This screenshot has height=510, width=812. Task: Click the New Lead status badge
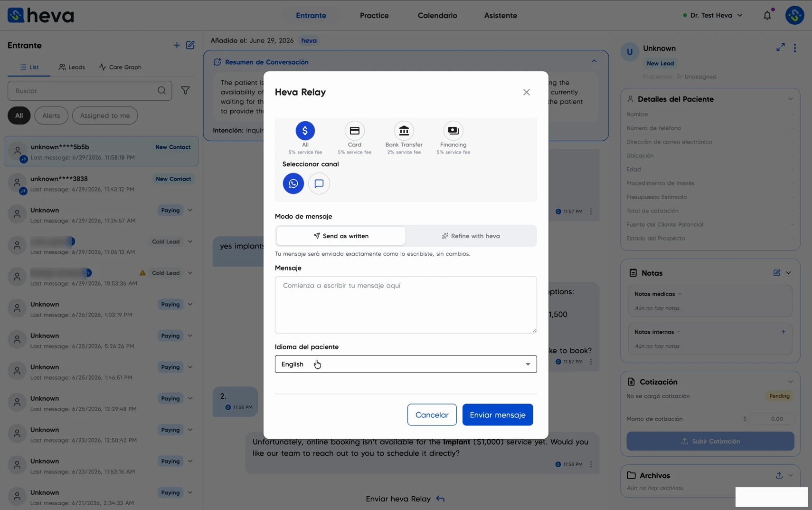pyautogui.click(x=660, y=63)
